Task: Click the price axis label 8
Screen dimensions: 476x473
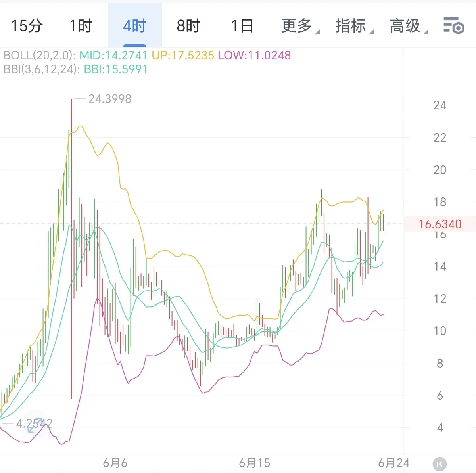Action: tap(440, 364)
